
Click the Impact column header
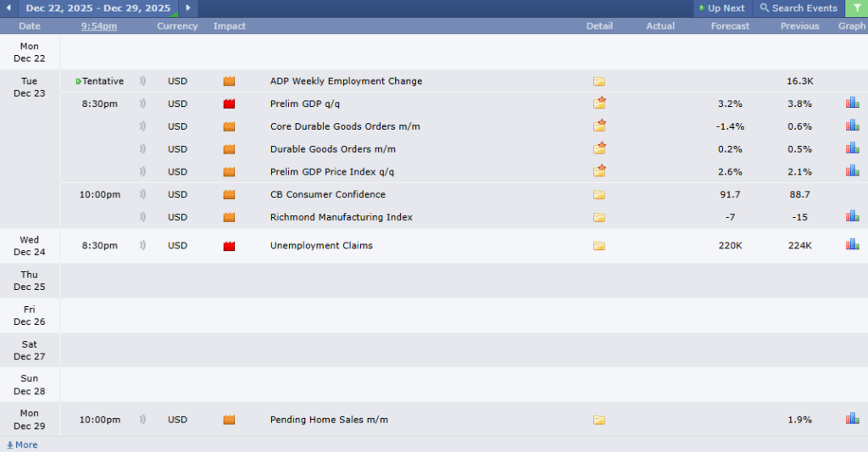click(x=230, y=26)
